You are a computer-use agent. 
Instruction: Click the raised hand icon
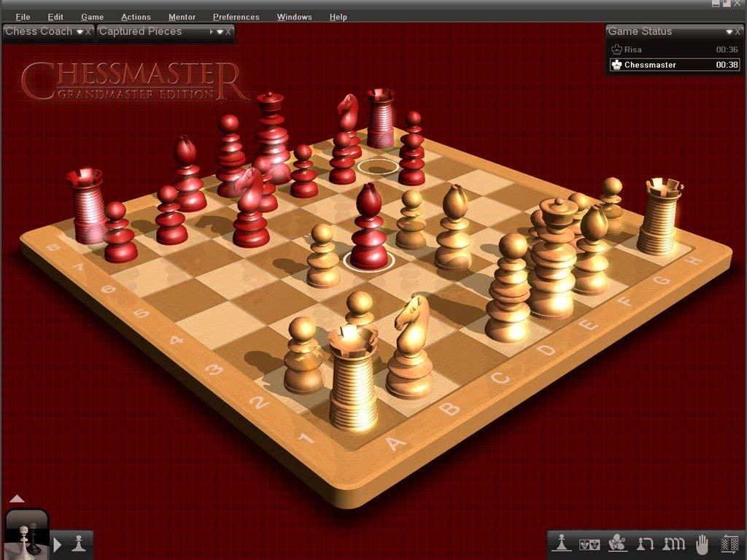pyautogui.click(x=702, y=543)
